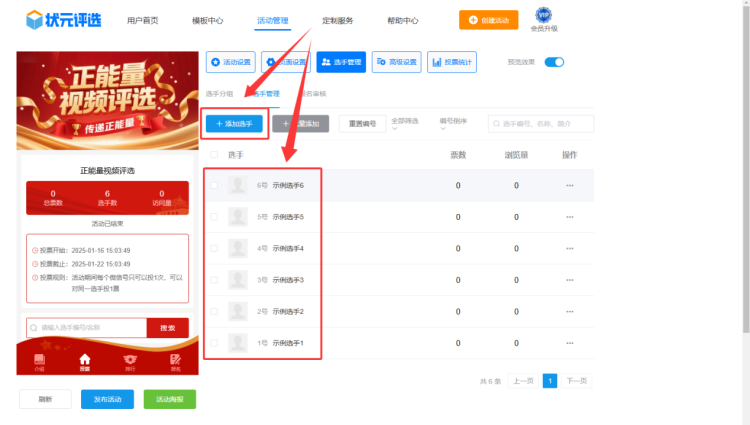
Task: Check the select-all box beside 选手 header
Action: [214, 155]
